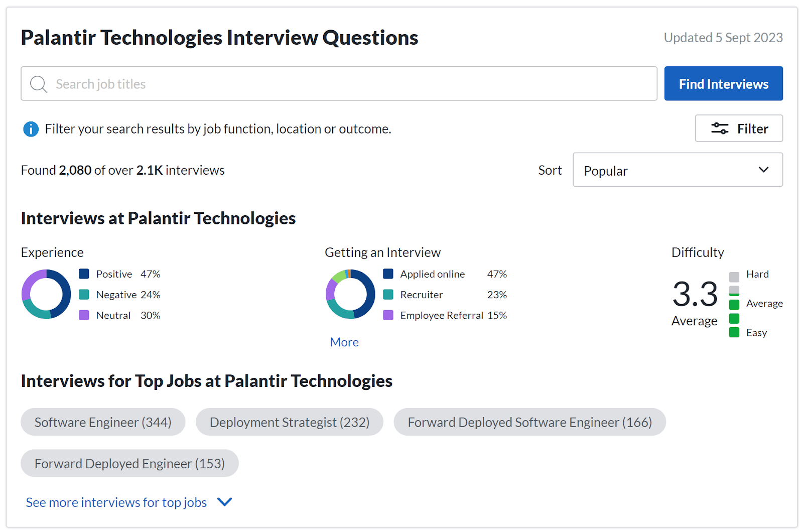Click the search magnifier icon

point(38,84)
